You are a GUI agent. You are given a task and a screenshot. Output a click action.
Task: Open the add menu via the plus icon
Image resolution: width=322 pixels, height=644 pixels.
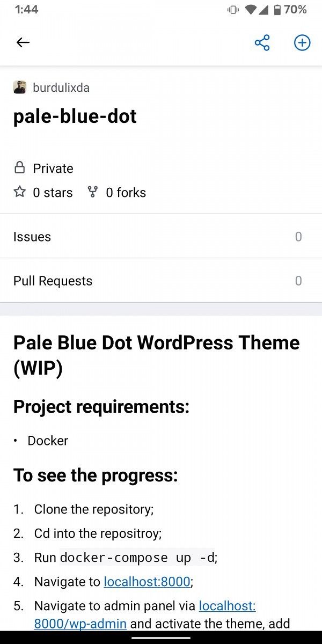[x=302, y=42]
